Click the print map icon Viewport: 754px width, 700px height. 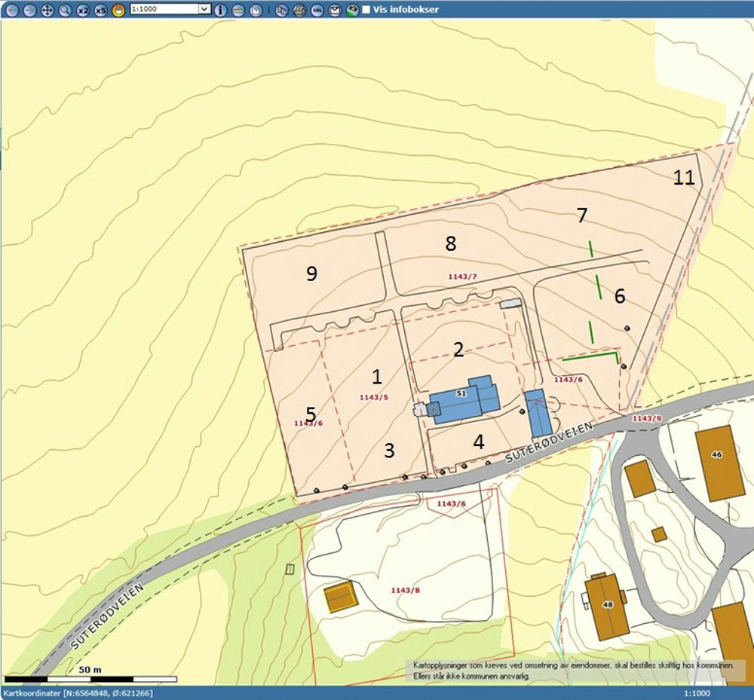299,10
